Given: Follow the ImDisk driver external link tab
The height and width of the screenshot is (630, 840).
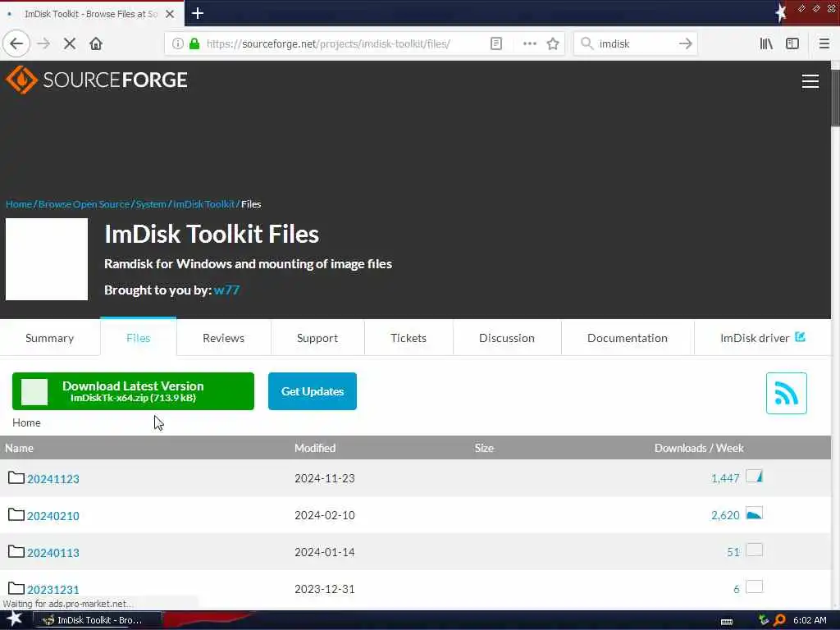Looking at the screenshot, I should click(762, 338).
